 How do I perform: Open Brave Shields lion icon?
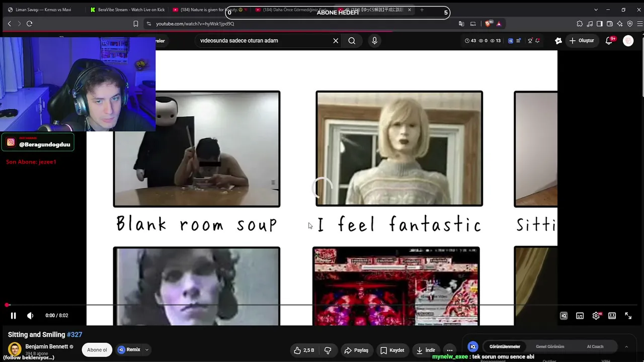click(x=488, y=24)
